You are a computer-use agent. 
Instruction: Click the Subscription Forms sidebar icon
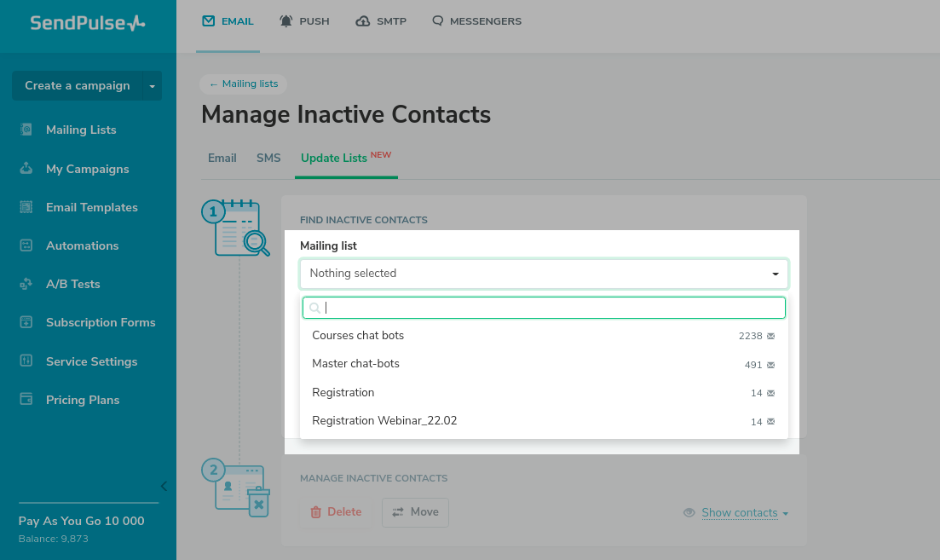pyautogui.click(x=26, y=322)
